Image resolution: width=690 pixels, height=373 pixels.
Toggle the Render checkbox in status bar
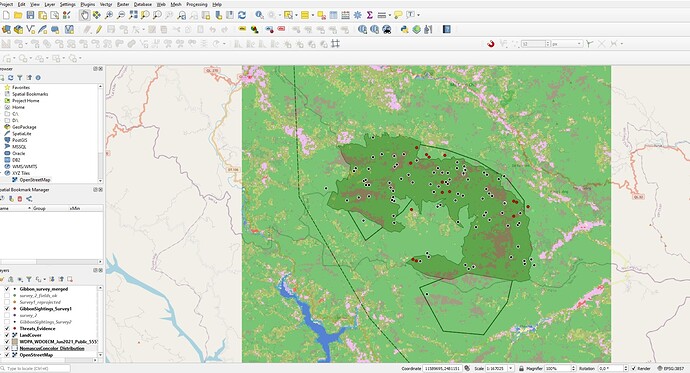pos(634,368)
